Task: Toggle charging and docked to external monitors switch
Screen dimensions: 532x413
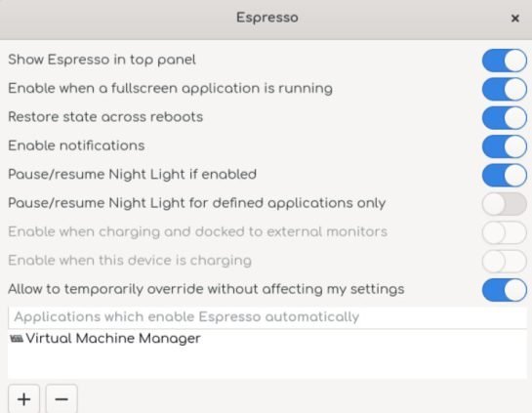Action: (504, 232)
